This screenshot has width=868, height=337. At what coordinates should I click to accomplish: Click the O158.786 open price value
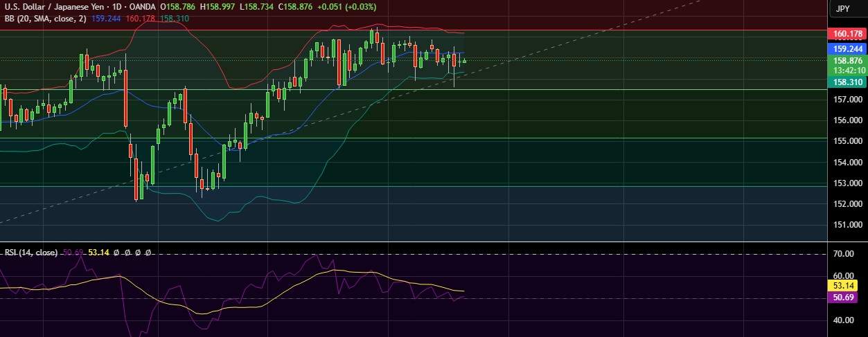(x=177, y=6)
